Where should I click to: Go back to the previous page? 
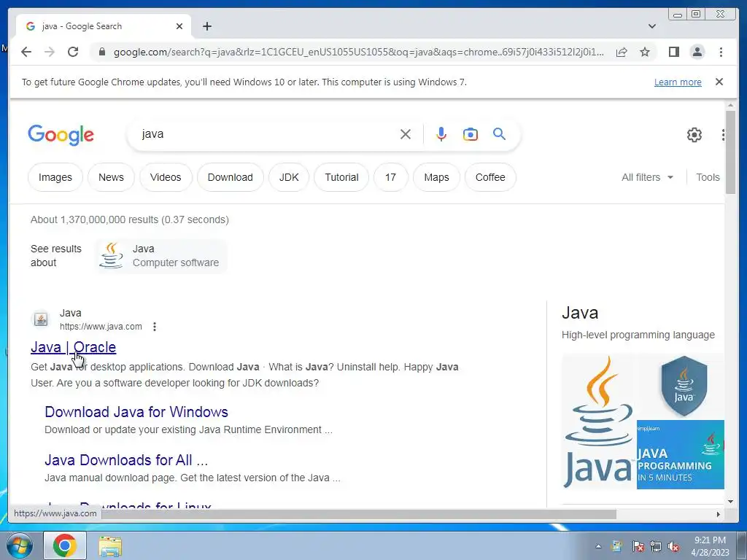pos(26,52)
